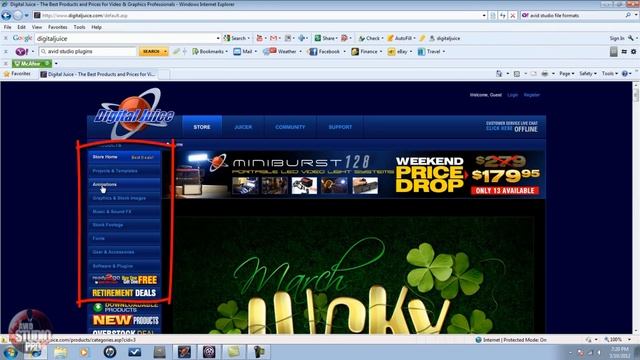Select the SUPPORT tab
This screenshot has height=360, width=640.
click(x=340, y=127)
